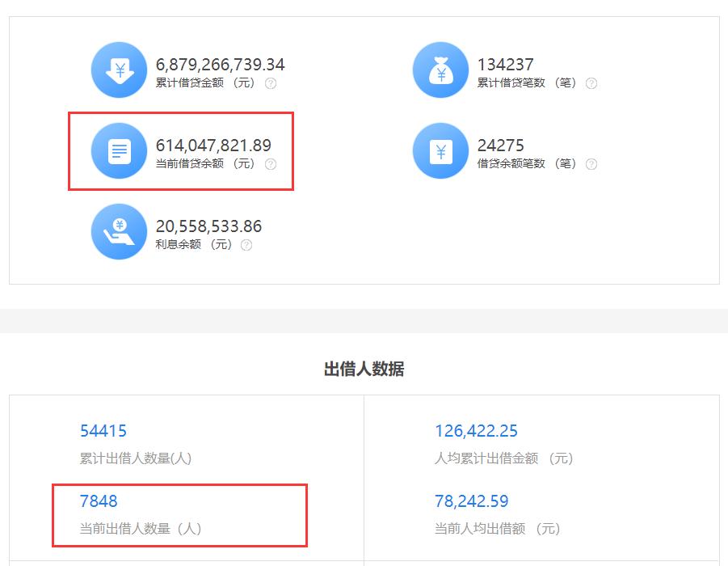
Task: Select the 出借人数据 section heading
Action: point(364,368)
